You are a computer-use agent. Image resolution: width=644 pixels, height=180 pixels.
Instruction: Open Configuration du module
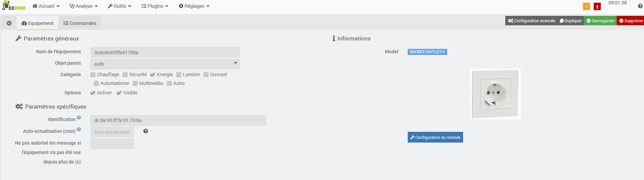(x=435, y=137)
